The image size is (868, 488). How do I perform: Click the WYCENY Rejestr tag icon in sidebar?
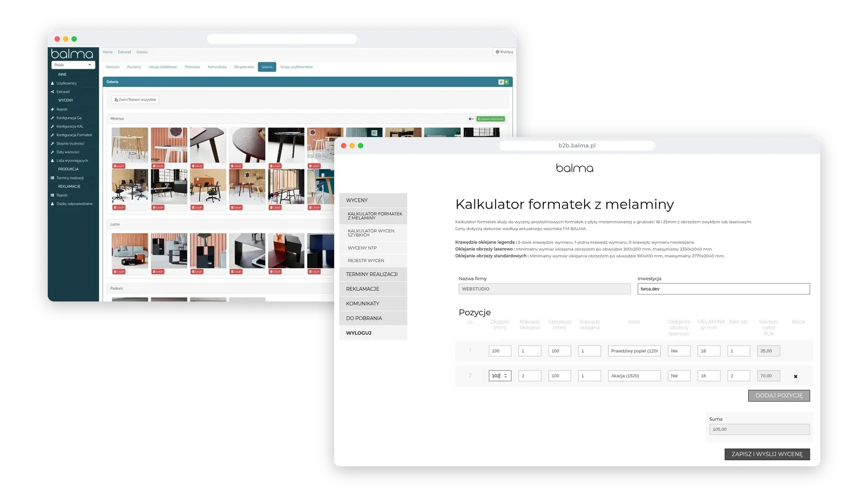click(53, 109)
